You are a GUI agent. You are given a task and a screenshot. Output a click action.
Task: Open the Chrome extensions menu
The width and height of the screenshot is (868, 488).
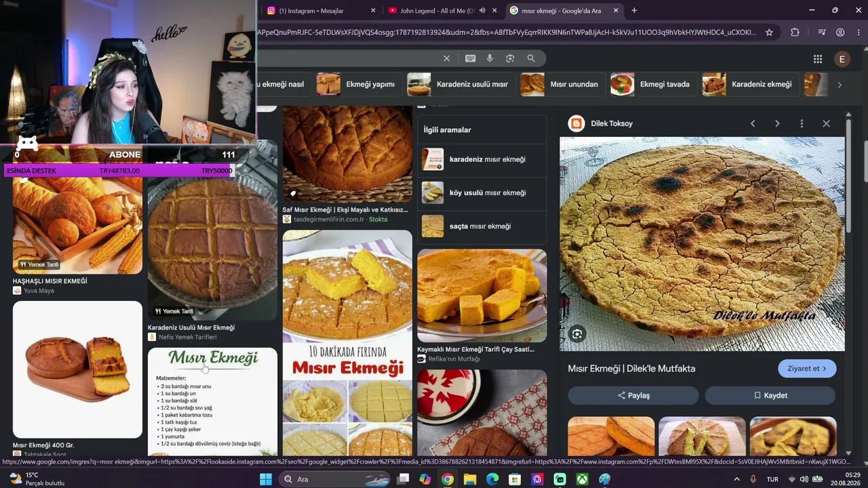coord(795,32)
